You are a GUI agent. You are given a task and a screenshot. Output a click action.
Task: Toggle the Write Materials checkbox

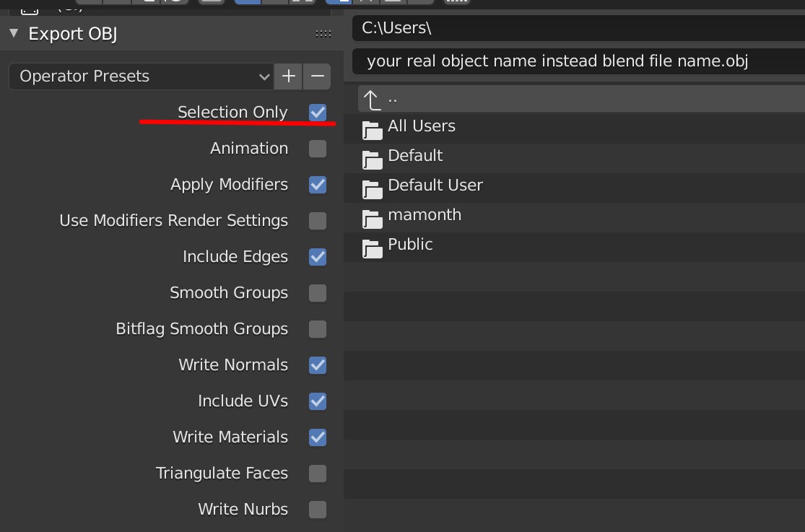[x=318, y=437]
